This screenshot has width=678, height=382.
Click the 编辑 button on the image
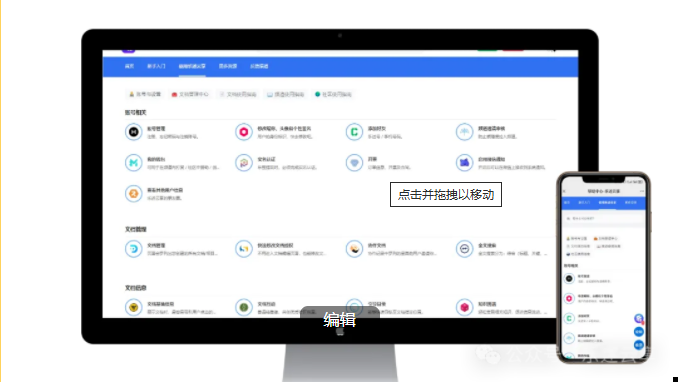340,320
